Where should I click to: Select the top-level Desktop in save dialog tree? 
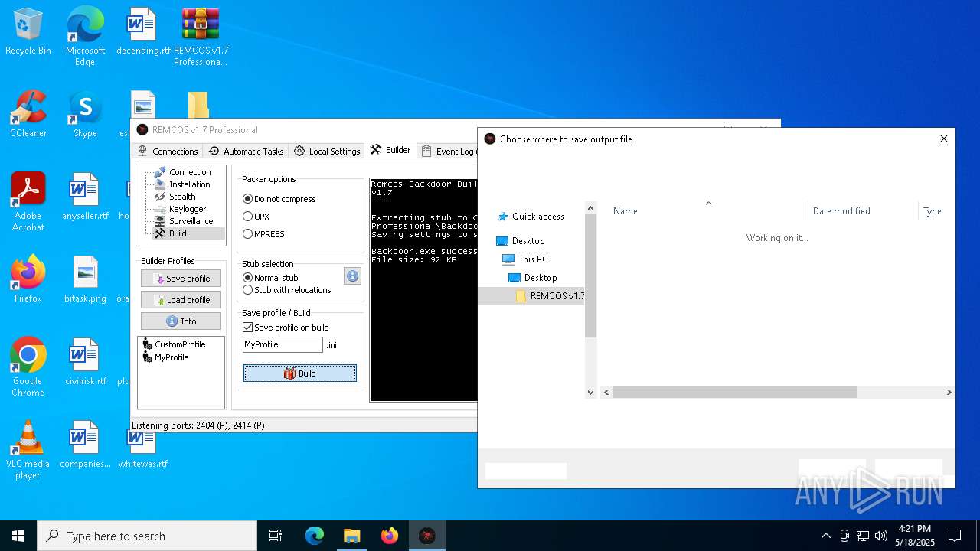click(x=521, y=241)
